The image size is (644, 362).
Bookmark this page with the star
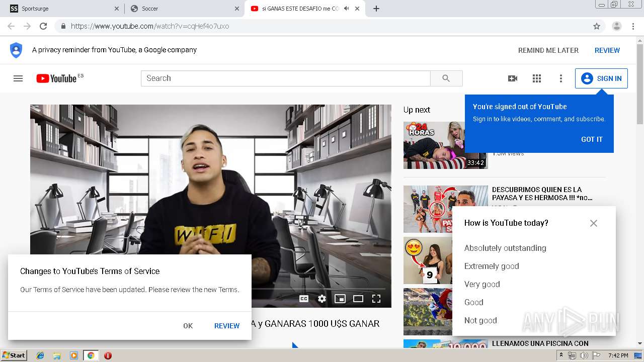click(x=597, y=26)
